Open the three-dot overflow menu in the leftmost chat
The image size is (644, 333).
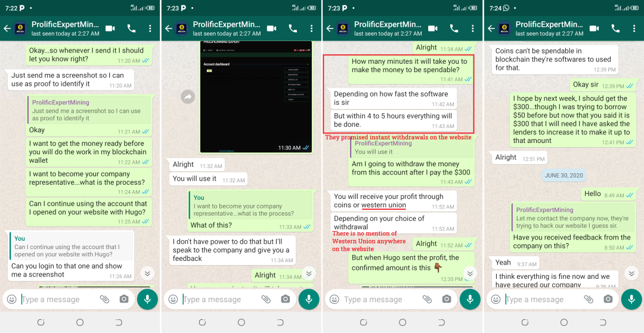(150, 29)
